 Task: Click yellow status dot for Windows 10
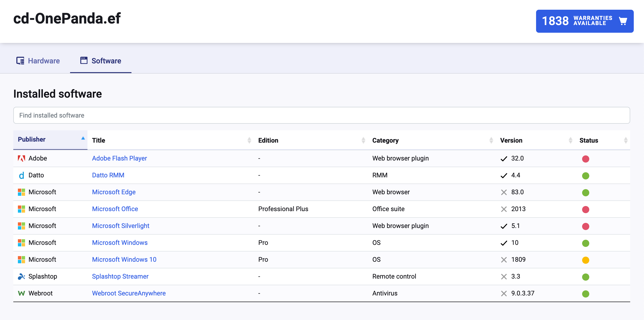[585, 260]
